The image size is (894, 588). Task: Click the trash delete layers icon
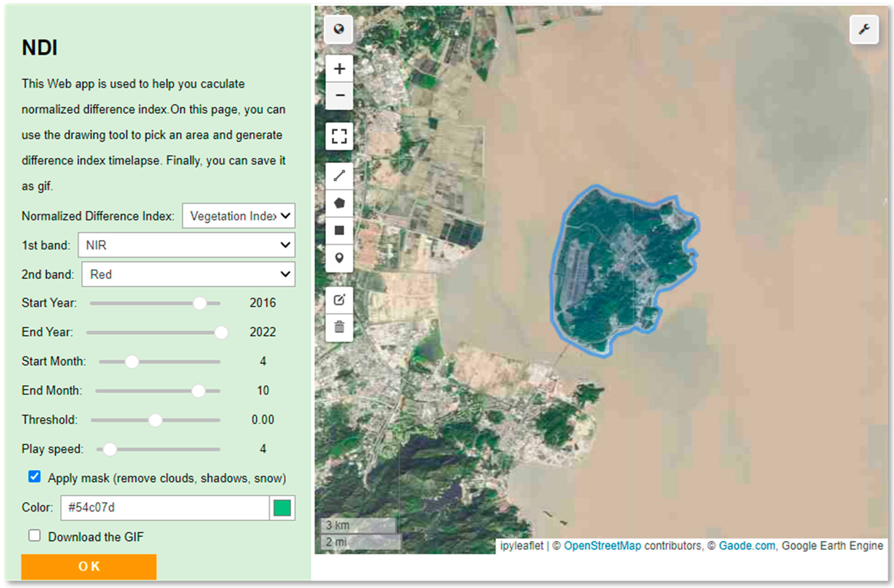[x=339, y=327]
